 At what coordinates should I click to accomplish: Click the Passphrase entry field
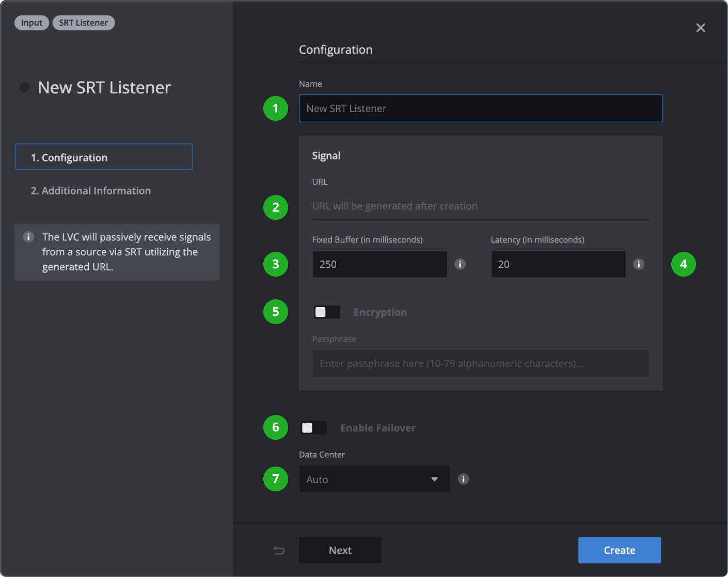[480, 363]
